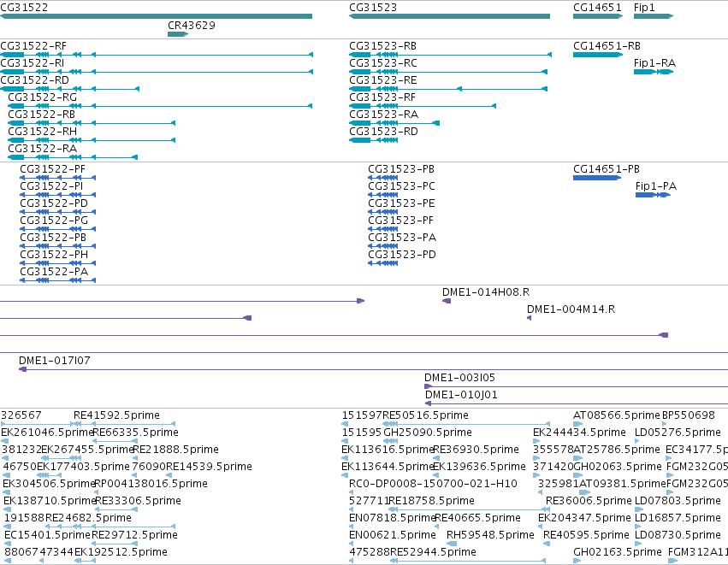Viewport: 728px width, 565px height.
Task: Select the Fip1 gene label
Action: tap(644, 8)
